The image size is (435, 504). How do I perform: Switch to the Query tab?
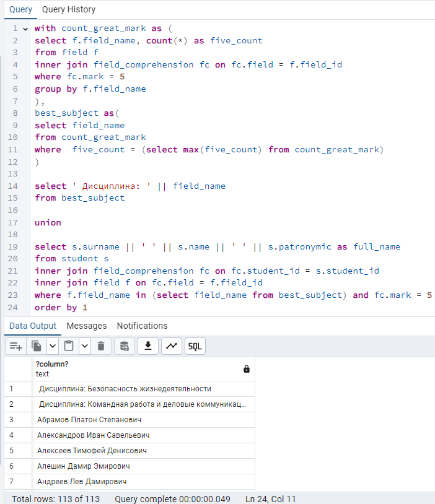tap(20, 10)
